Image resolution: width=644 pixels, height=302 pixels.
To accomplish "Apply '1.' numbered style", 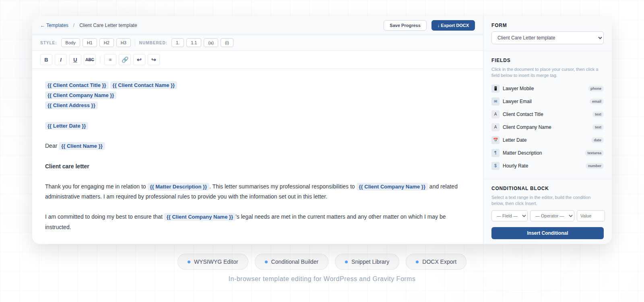I will pos(178,43).
